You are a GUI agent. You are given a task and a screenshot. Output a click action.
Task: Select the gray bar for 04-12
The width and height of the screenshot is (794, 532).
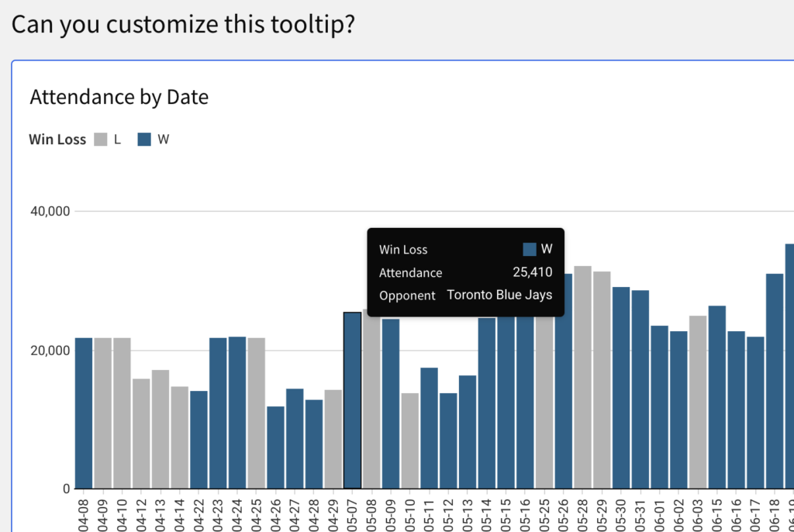(141, 433)
